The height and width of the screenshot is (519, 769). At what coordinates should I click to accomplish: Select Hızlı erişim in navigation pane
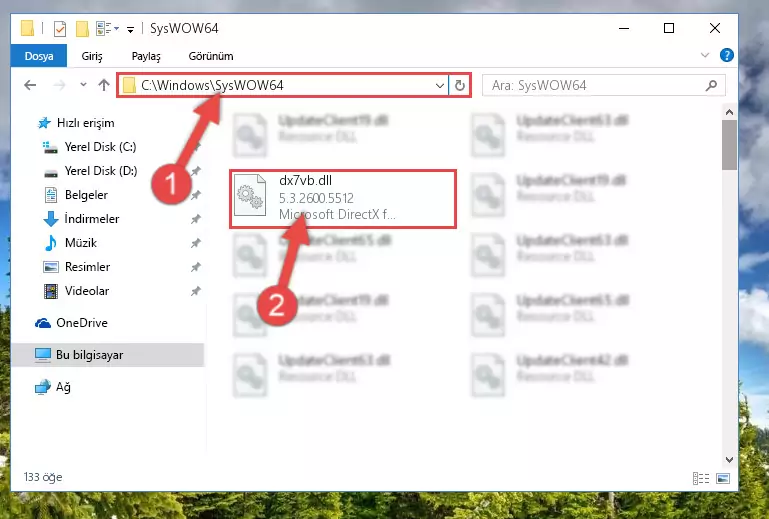(85, 123)
